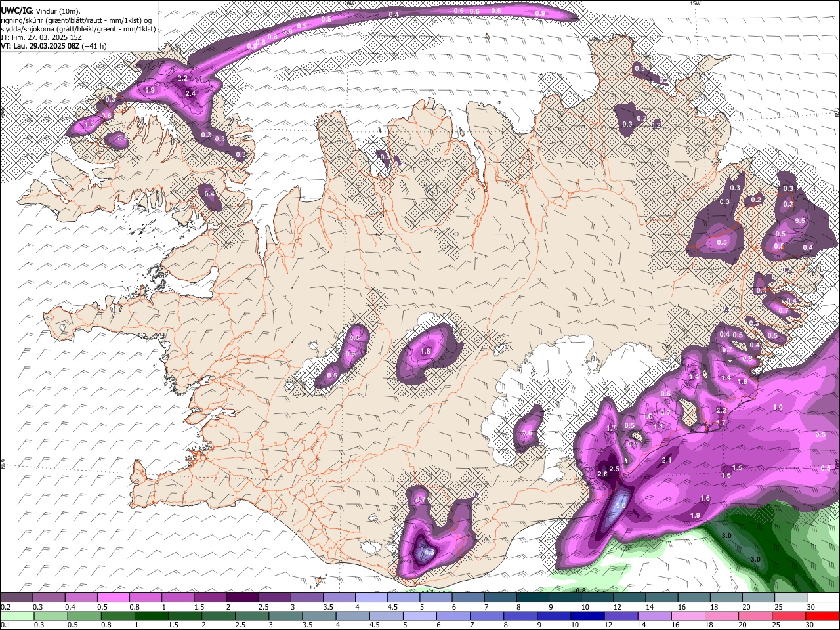The width and height of the screenshot is (840, 630).
Task: Click the crimson swatch between 25 and 30, bottom legend
Action: pos(787,616)
